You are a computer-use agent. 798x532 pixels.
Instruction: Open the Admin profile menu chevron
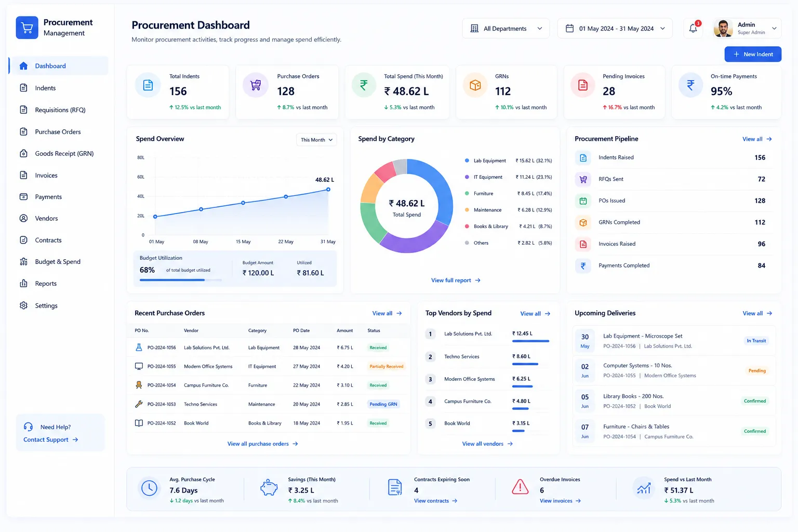[774, 29]
